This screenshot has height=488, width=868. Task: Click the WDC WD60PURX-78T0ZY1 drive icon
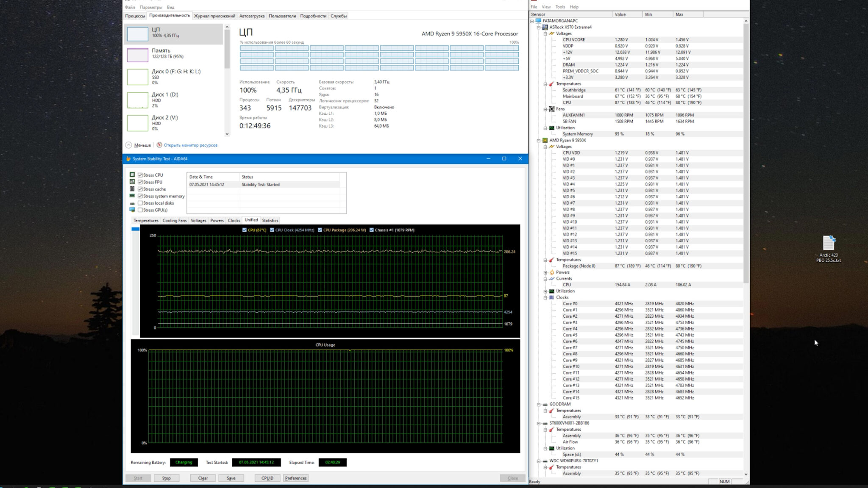545,460
